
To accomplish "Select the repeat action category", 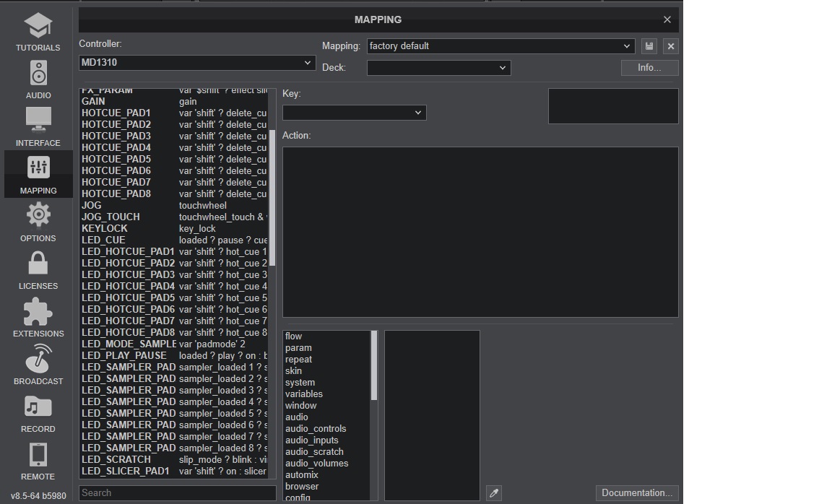I will click(x=327, y=360).
